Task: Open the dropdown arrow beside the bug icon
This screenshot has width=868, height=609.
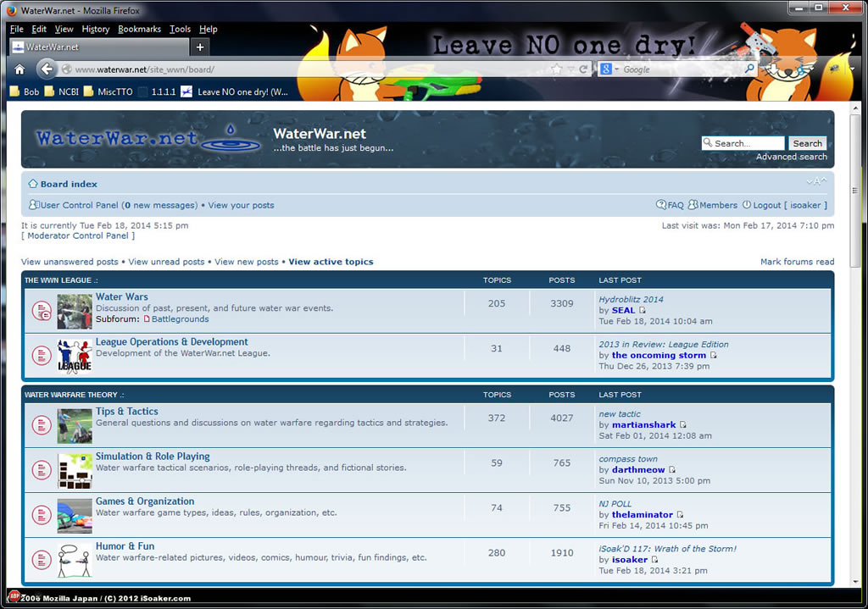Action: (853, 69)
